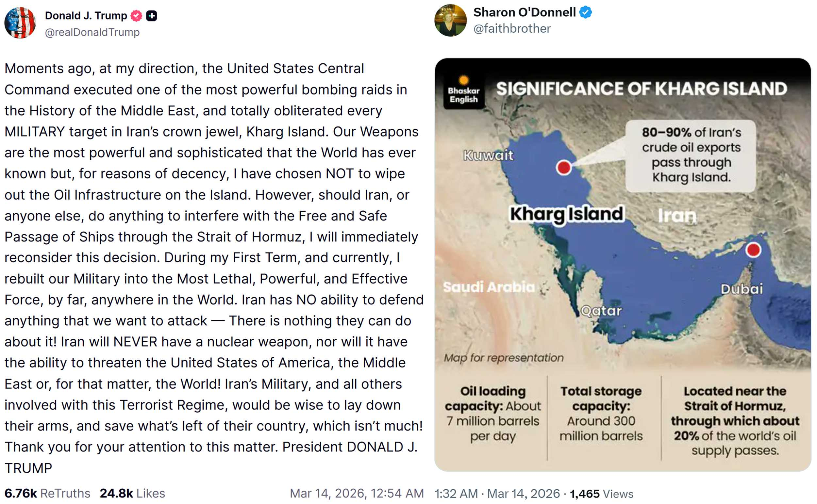Click the red verified badge beside Trump's name

click(x=136, y=16)
